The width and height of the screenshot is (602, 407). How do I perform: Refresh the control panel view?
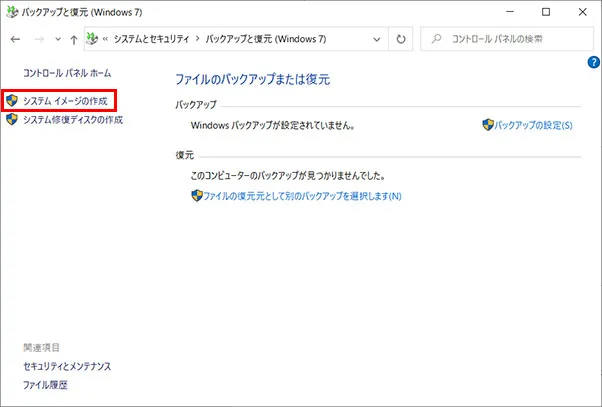401,39
